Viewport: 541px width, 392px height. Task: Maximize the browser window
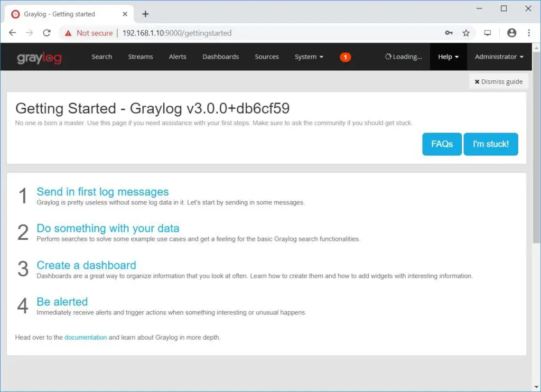(503, 8)
